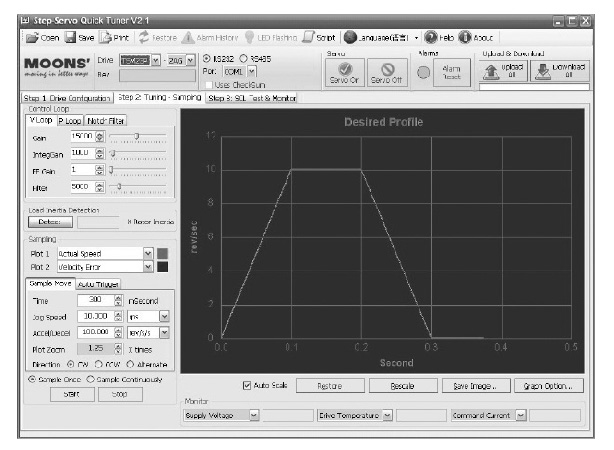
Task: Open the Jog Speed units dropdown
Action: (x=164, y=316)
